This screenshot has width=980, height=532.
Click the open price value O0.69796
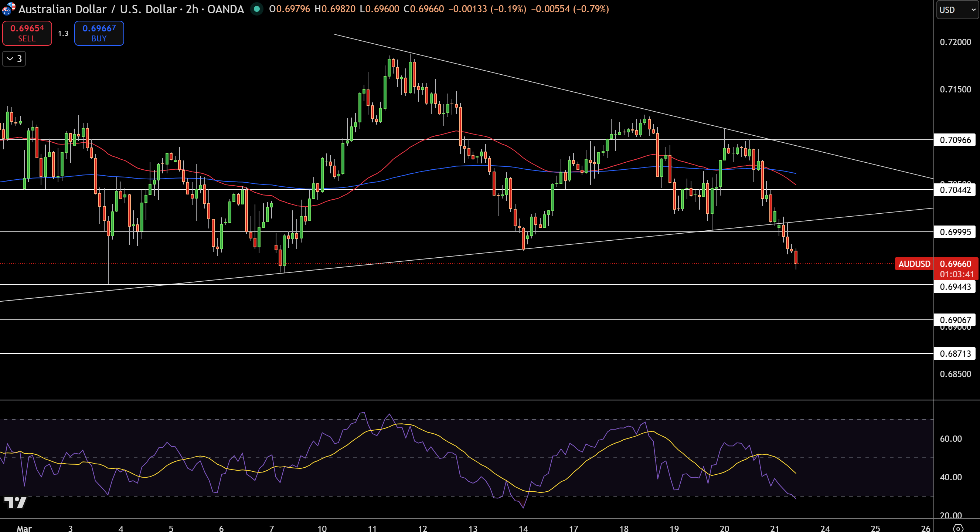[x=289, y=9]
